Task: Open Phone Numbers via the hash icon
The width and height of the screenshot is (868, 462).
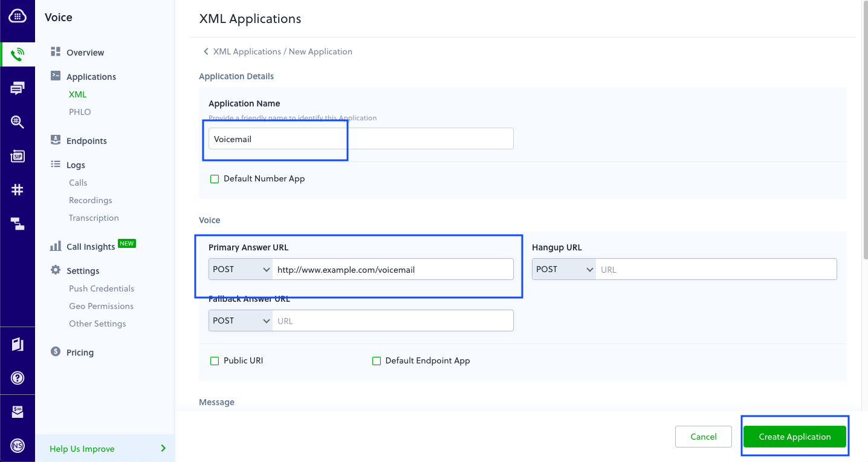Action: pos(18,189)
